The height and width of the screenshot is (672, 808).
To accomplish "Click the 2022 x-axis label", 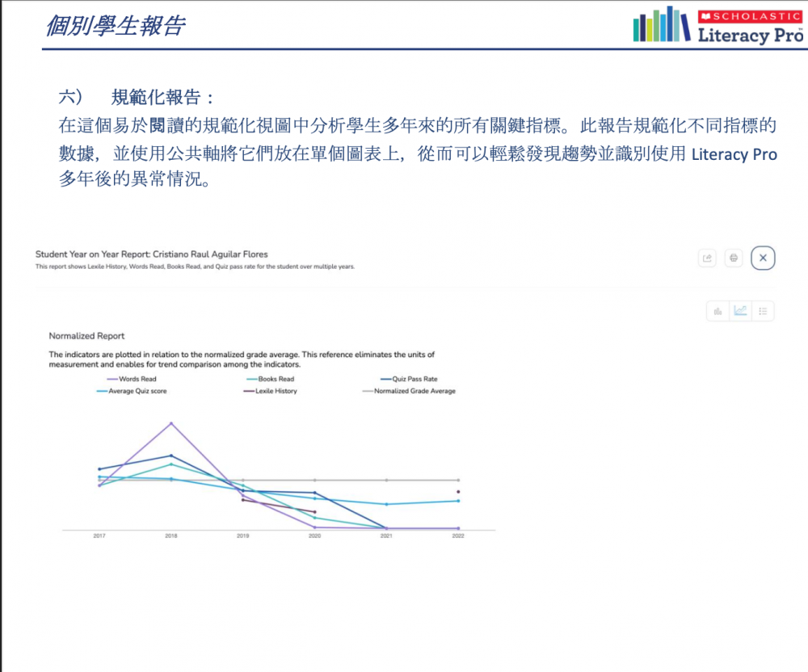I will point(458,535).
